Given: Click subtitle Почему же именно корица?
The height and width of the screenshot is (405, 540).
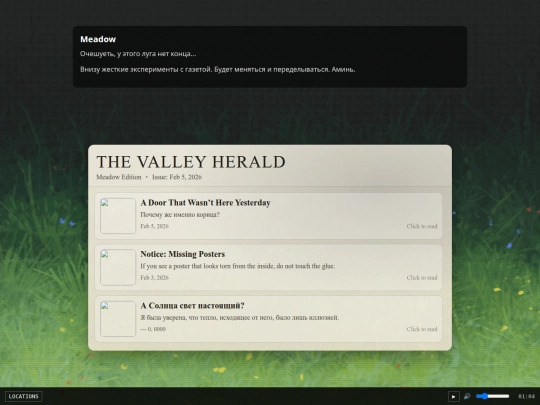Looking at the screenshot, I should pyautogui.click(x=180, y=215).
